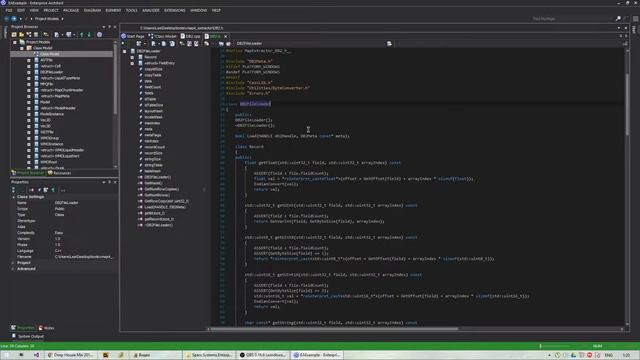Select ModelInstance in Project Browser

coord(51,114)
